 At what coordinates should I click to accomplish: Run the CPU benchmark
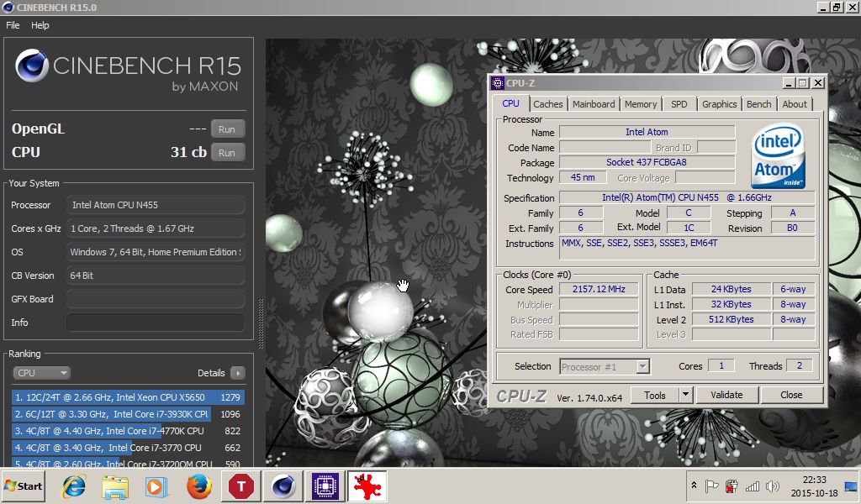(227, 153)
